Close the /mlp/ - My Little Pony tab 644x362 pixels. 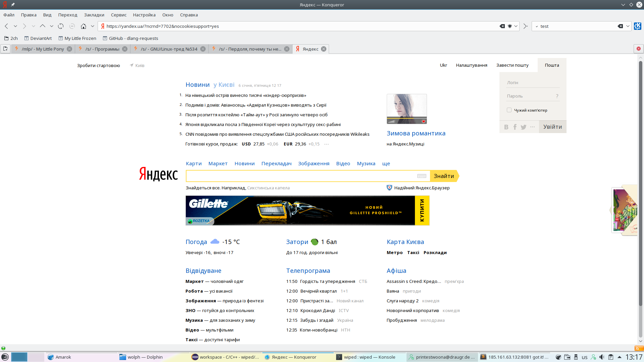pos(69,49)
